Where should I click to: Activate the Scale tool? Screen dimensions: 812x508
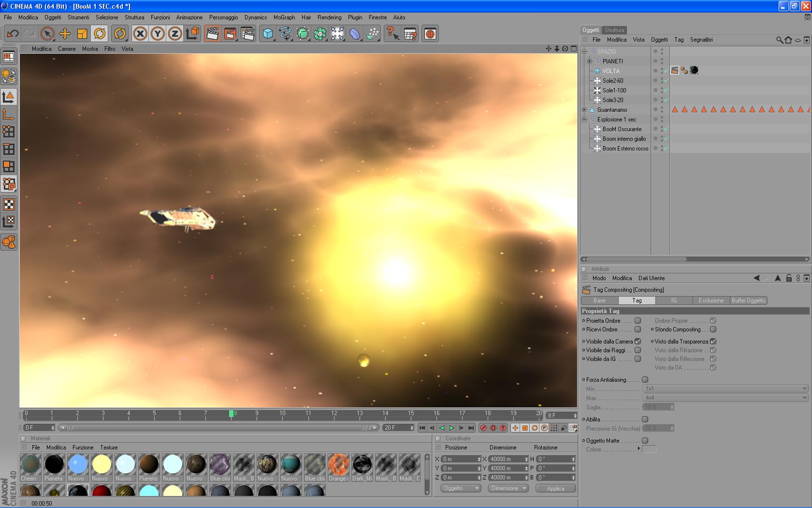pyautogui.click(x=82, y=33)
